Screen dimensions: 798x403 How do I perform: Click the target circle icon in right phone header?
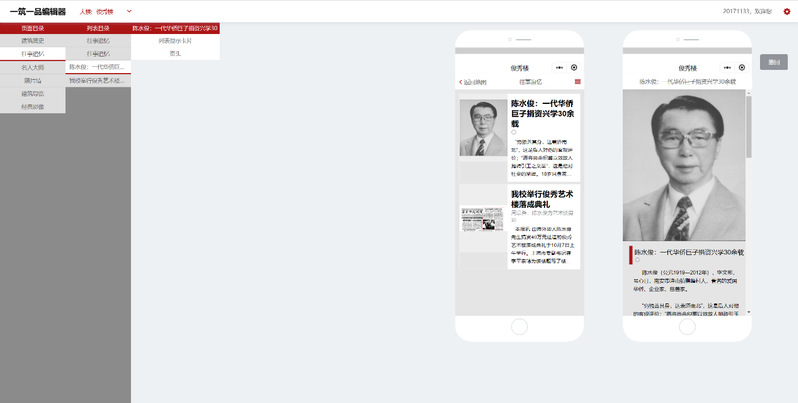[742, 67]
